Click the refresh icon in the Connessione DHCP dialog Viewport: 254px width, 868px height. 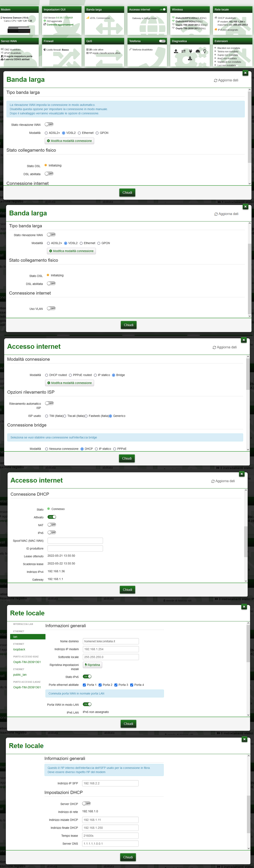213,481
